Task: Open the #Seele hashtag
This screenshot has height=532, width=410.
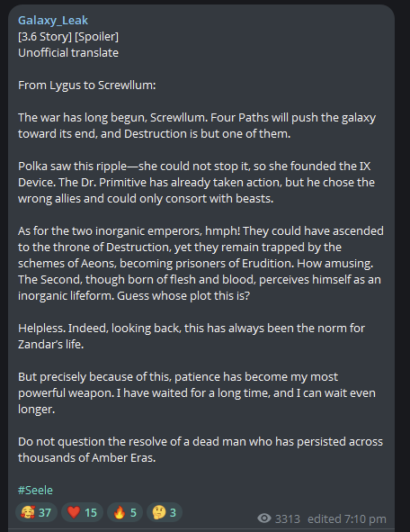Action: click(x=35, y=490)
